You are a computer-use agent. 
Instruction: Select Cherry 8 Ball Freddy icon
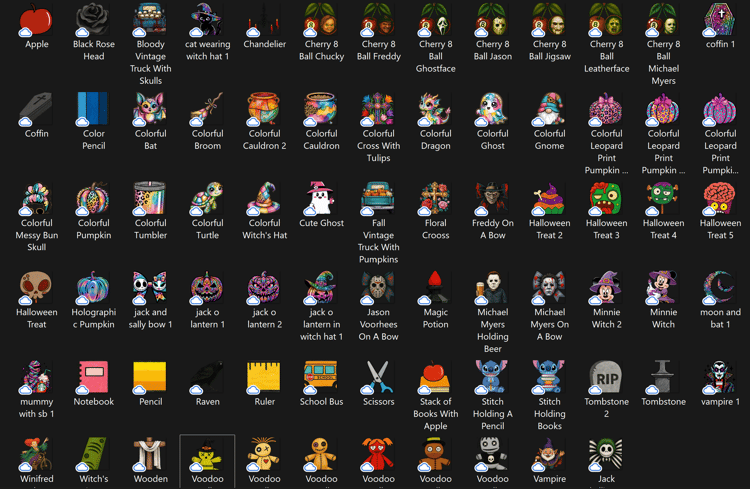[x=378, y=20]
